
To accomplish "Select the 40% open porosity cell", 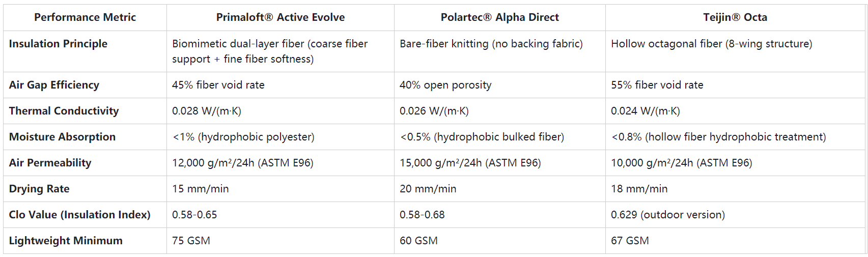I will (445, 85).
